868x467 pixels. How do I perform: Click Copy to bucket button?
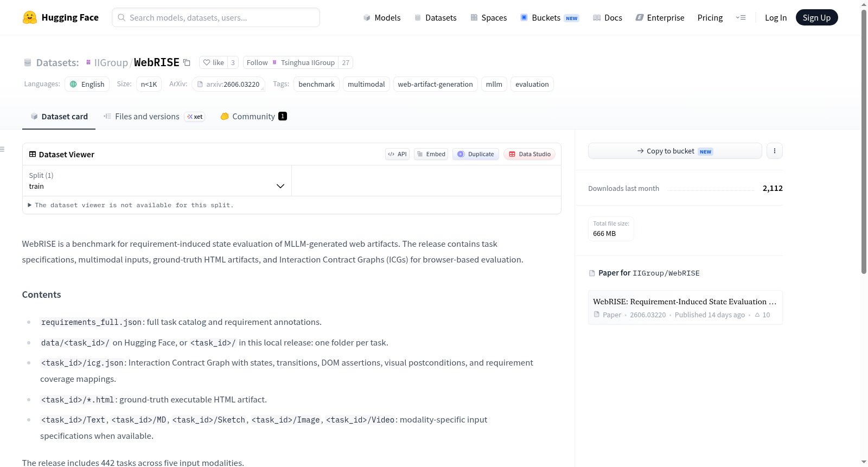pos(675,151)
